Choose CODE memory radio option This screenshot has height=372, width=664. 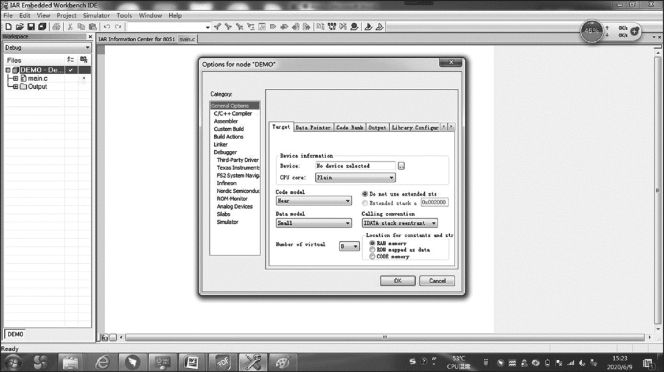[372, 257]
